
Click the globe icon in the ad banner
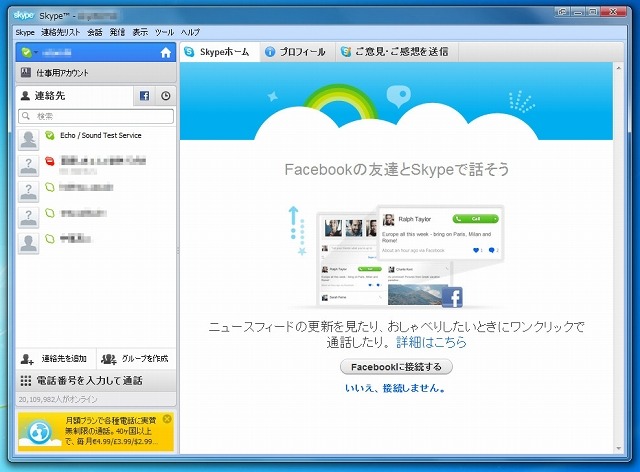pos(39,432)
